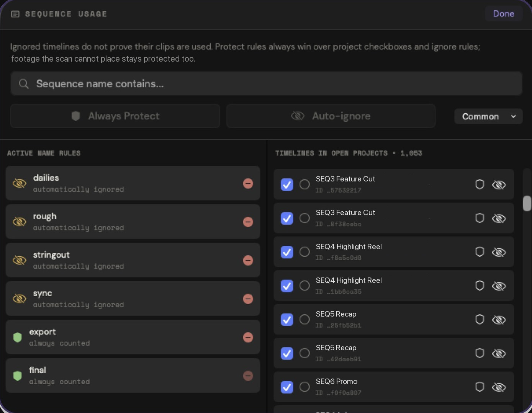532x413 pixels.
Task: Ignore SEQ3 Feature Cut ID 57532217 via eye icon
Action: tap(499, 185)
